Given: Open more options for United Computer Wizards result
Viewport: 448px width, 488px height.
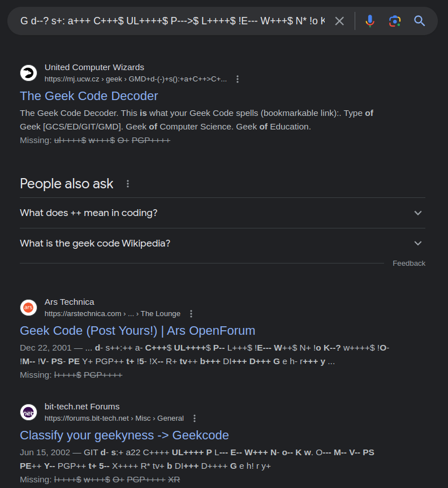Looking at the screenshot, I should point(238,79).
